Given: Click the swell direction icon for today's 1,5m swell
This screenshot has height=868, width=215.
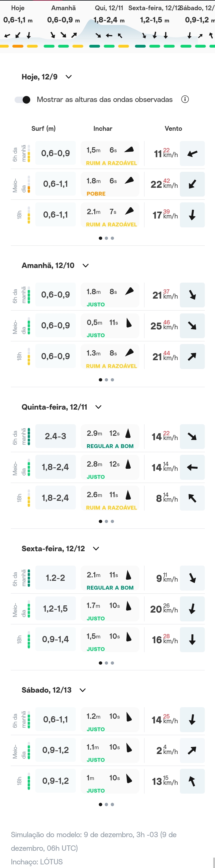Looking at the screenshot, I should 129,150.
